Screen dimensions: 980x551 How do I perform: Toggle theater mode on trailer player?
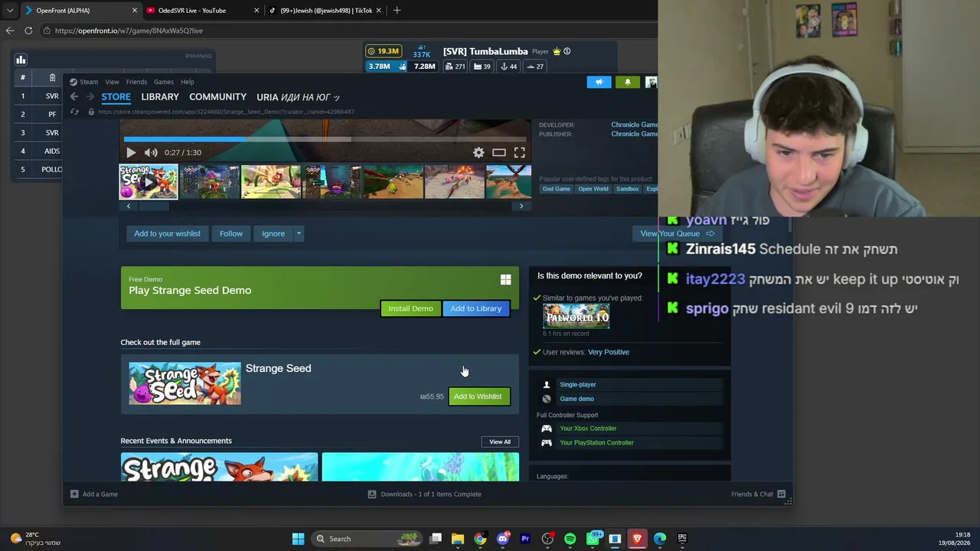point(499,152)
